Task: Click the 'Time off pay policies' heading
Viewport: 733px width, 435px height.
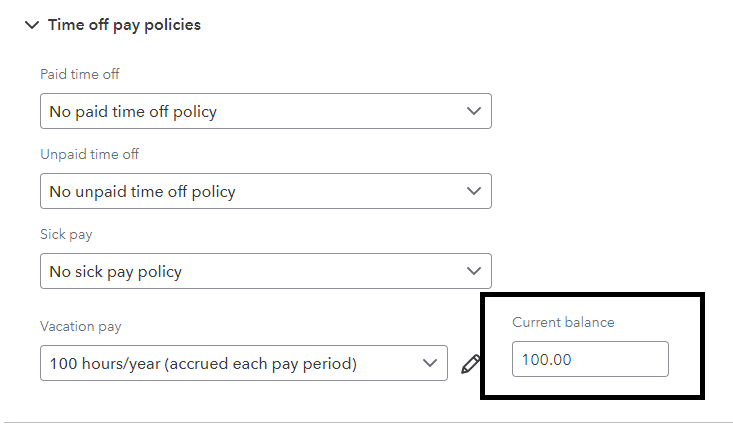Action: 124,25
